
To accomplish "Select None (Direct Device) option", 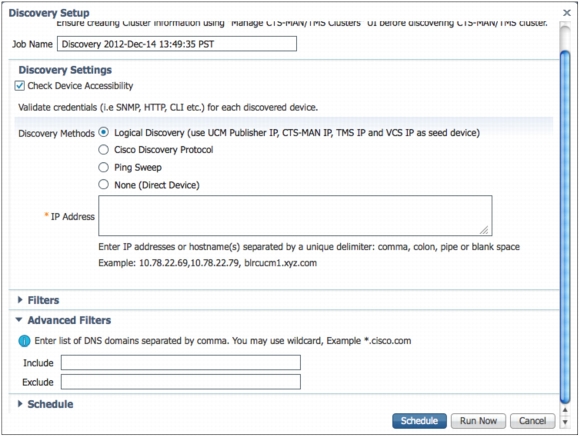I will (x=104, y=184).
